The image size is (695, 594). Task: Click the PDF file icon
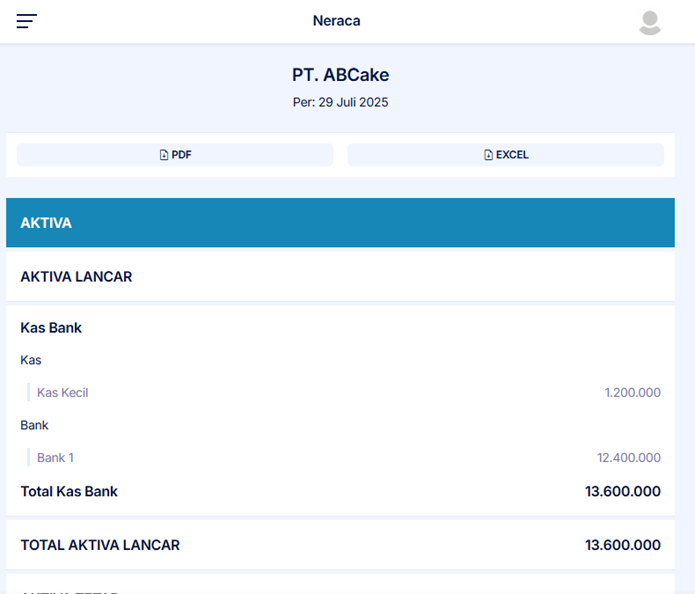(164, 155)
